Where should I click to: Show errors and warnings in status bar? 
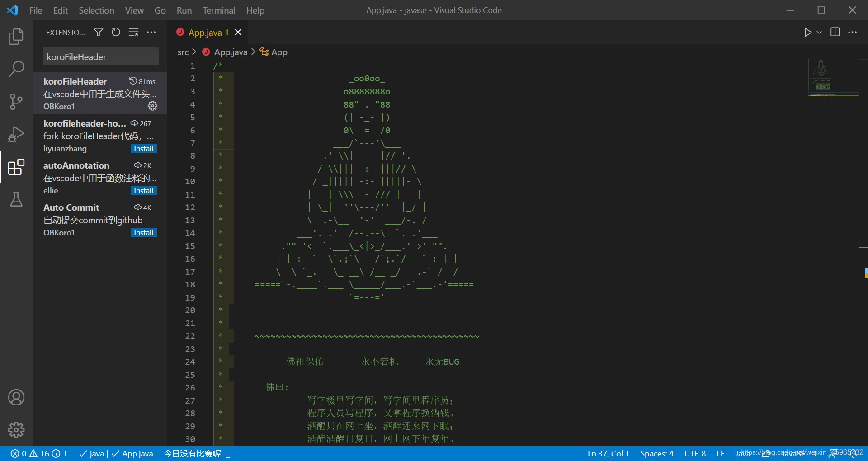click(39, 453)
